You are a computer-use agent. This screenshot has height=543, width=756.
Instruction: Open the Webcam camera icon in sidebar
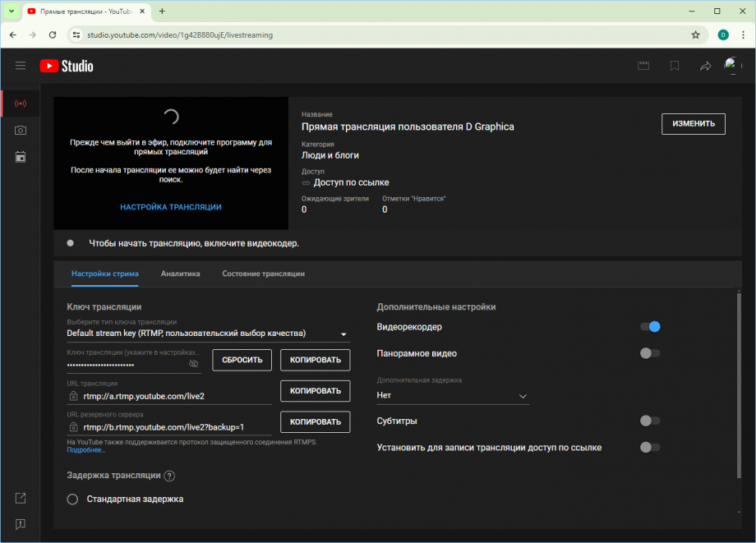[x=21, y=130]
